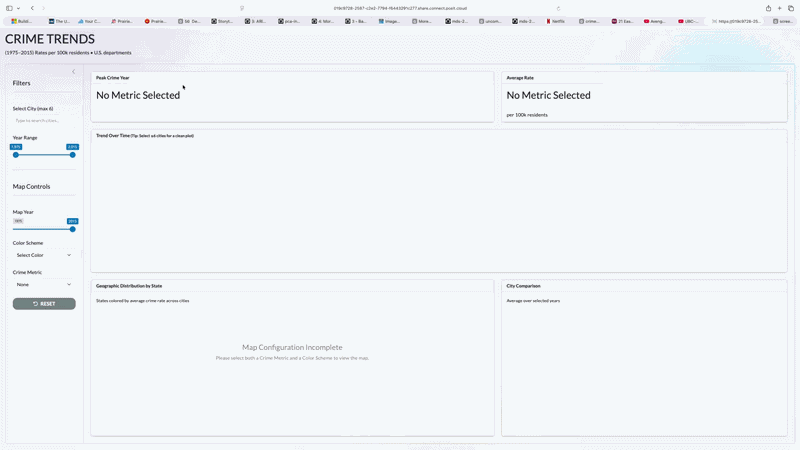Open the Color Scheme dropdown
800x450 pixels.
tap(44, 255)
